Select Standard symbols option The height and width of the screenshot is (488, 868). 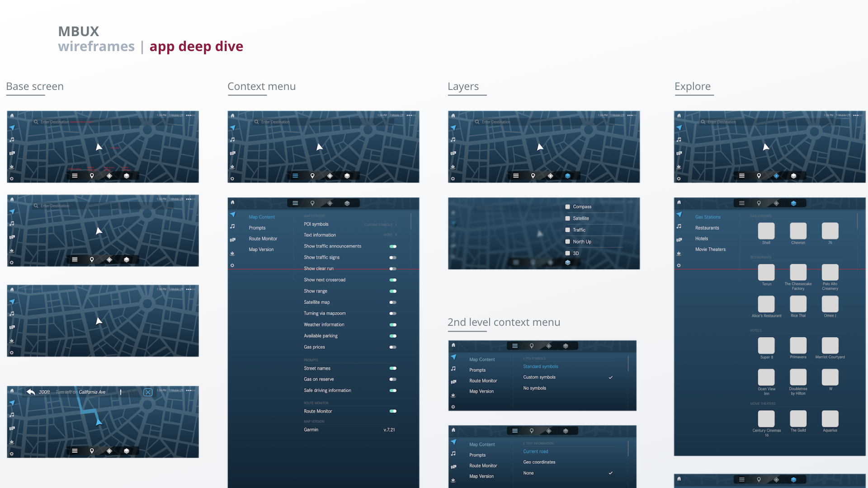pyautogui.click(x=540, y=366)
